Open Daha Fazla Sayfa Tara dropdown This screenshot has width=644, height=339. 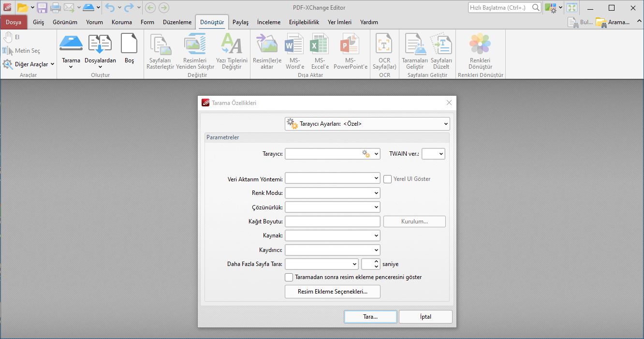tap(322, 264)
